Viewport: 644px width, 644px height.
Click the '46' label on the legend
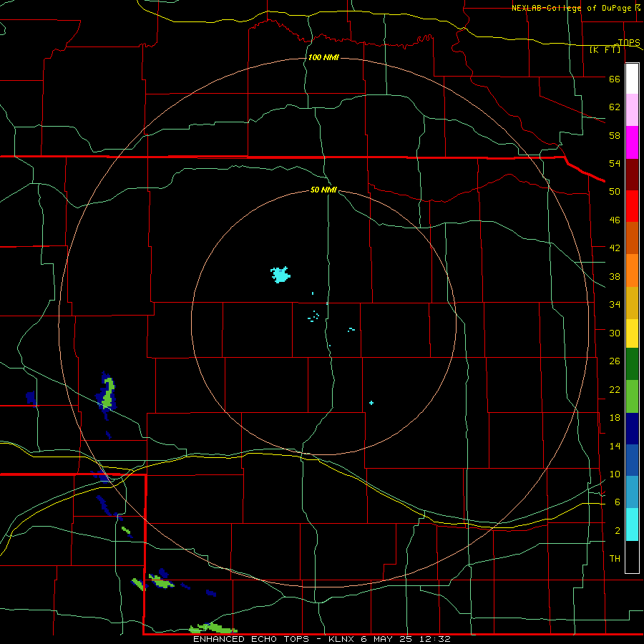(x=615, y=220)
